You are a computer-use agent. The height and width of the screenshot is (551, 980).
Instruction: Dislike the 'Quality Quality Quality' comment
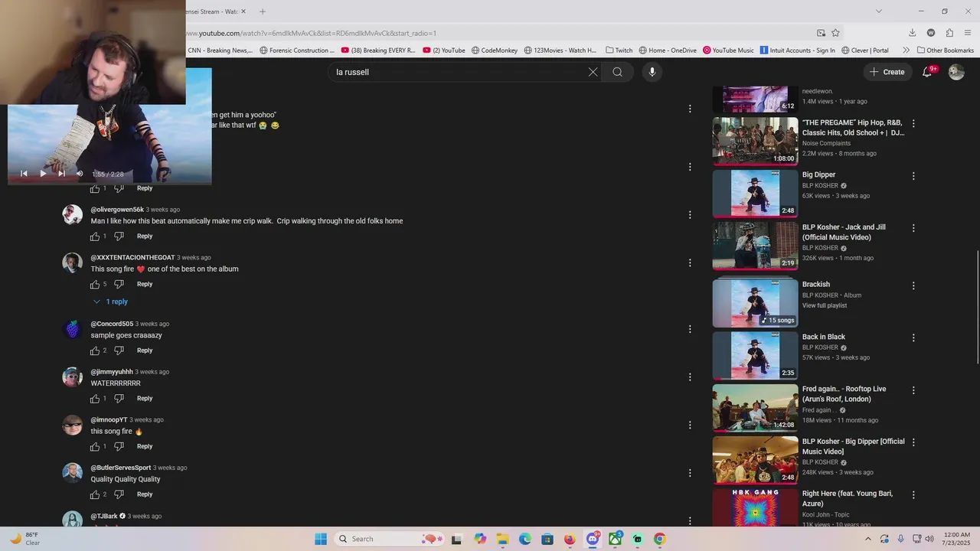tap(119, 494)
